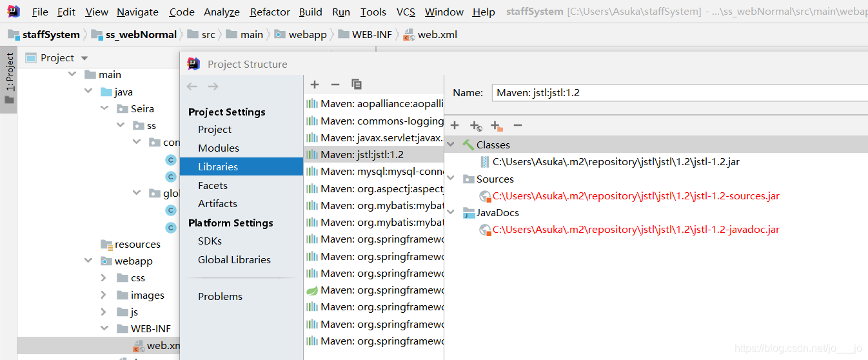868x360 pixels.
Task: Specify documentation URL icon
Action: coord(476,126)
